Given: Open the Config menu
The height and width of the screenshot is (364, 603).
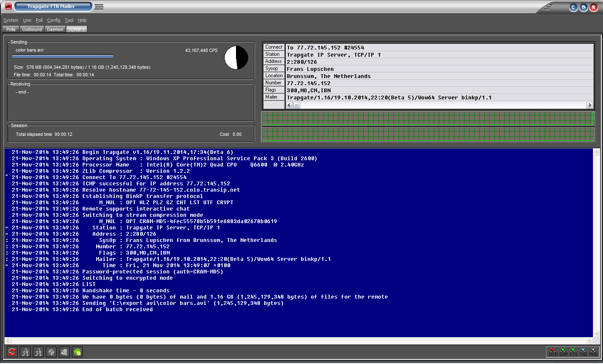Looking at the screenshot, I should [53, 20].
